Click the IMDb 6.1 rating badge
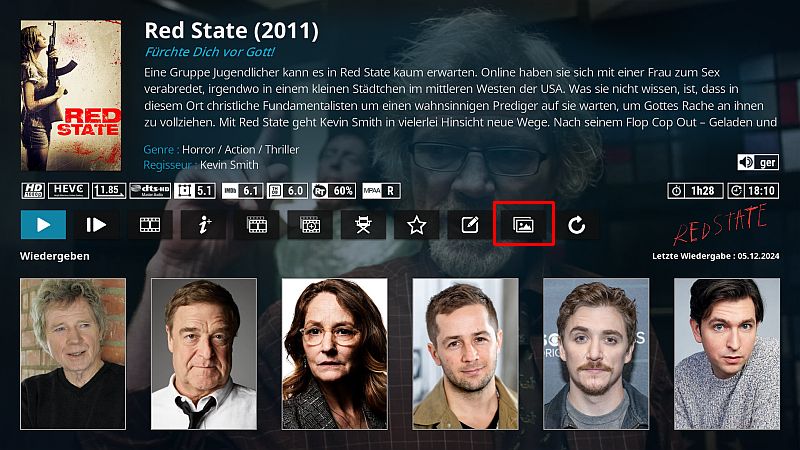Image resolution: width=800 pixels, height=450 pixels. [243, 191]
